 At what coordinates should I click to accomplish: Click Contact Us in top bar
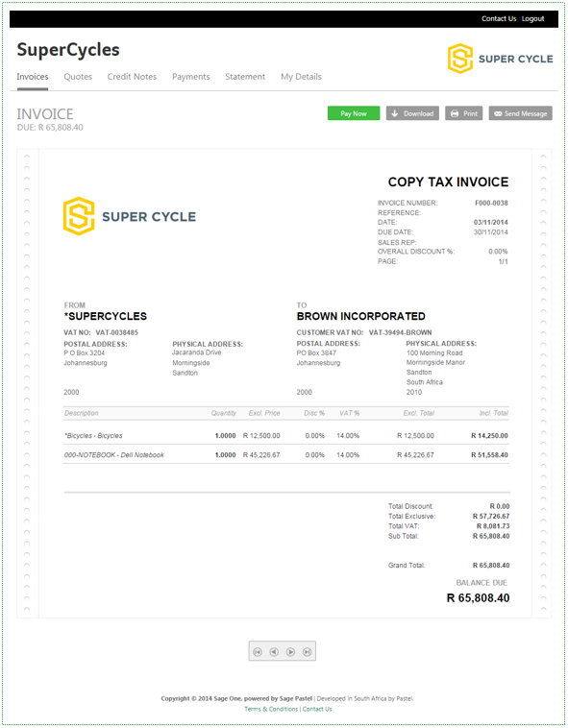(x=499, y=18)
